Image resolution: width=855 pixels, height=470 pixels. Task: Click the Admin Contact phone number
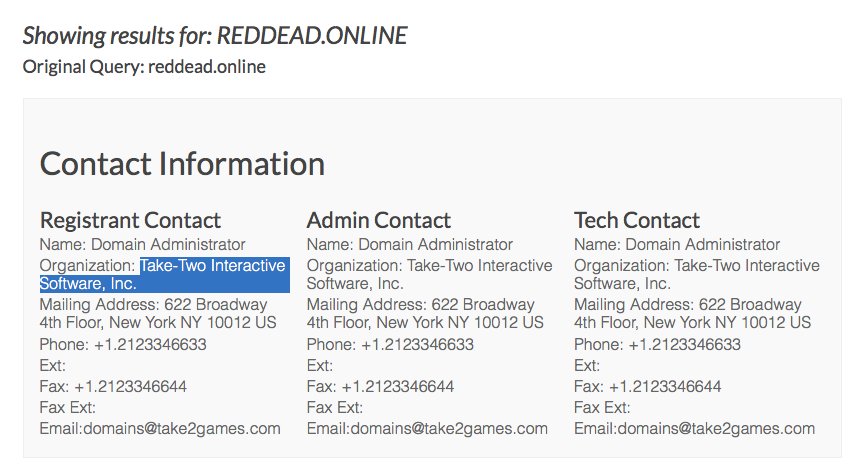point(417,345)
